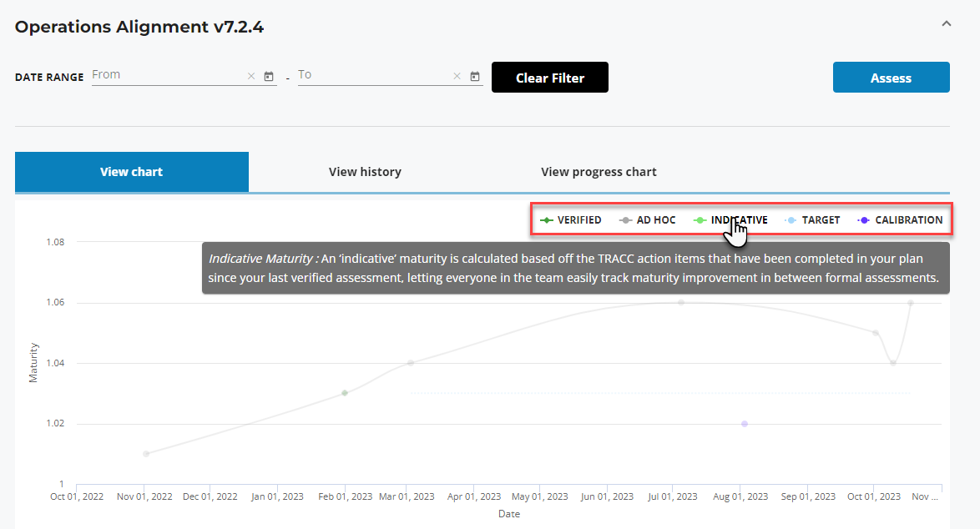The width and height of the screenshot is (980, 529).
Task: Clear the From date with its X
Action: pos(251,76)
